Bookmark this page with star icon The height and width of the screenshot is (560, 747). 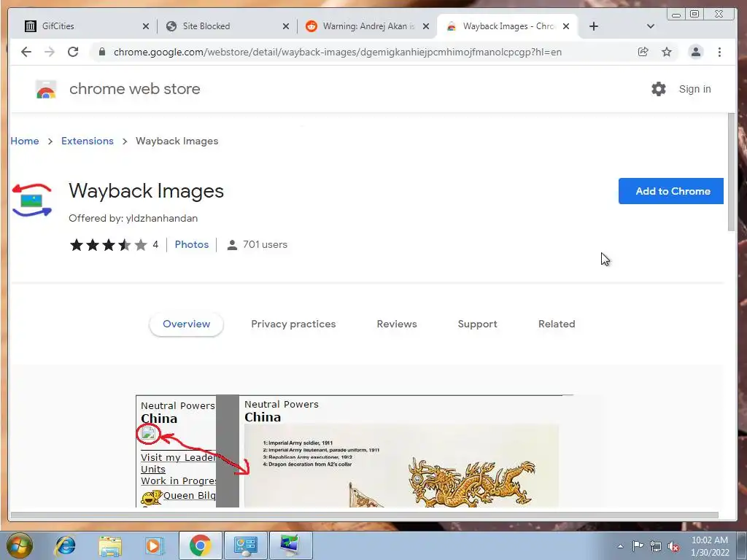click(x=667, y=52)
